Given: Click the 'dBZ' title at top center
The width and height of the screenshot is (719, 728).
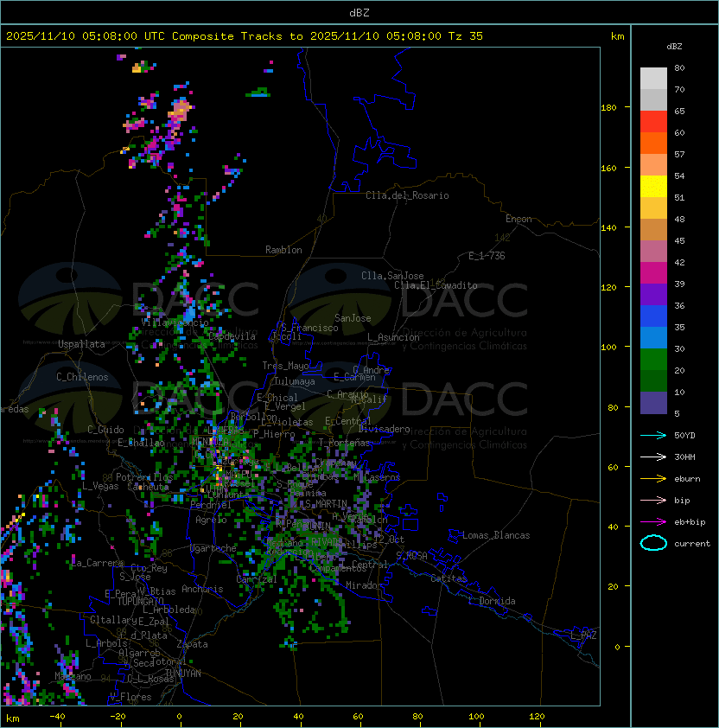Looking at the screenshot, I should 359,13.
